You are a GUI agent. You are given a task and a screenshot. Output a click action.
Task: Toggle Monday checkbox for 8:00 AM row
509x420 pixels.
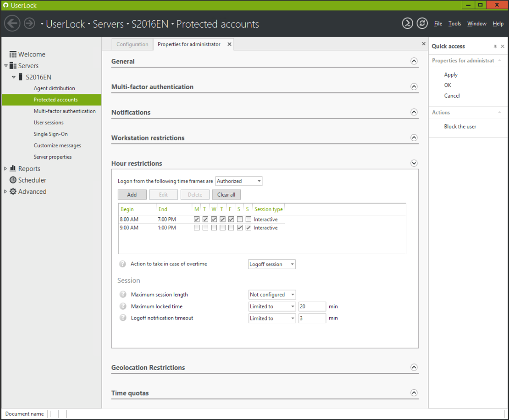tap(197, 219)
